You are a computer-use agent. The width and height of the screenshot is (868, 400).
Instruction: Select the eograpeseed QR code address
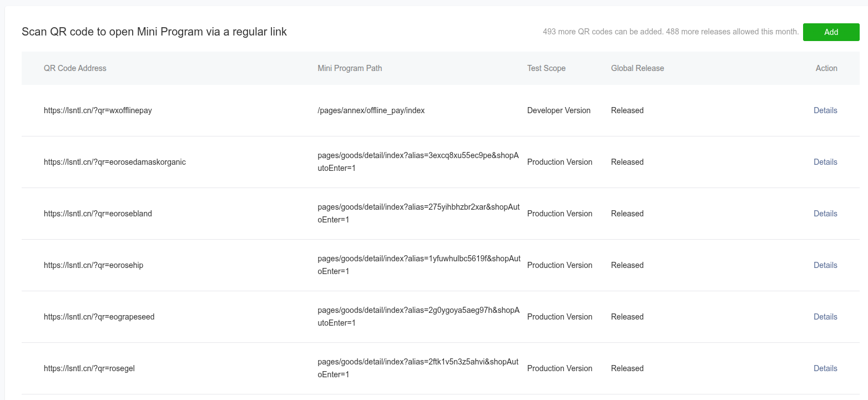[x=99, y=317]
